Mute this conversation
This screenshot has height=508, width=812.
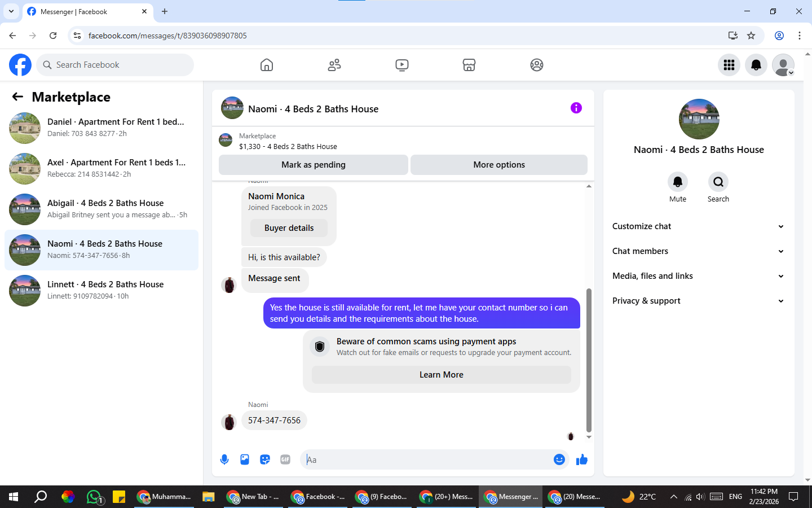pos(678,187)
